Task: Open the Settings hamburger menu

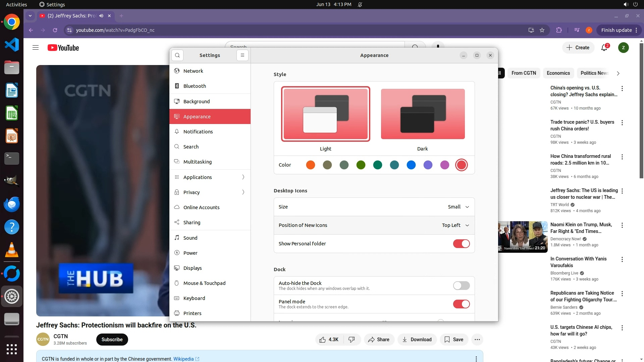Action: point(243,55)
